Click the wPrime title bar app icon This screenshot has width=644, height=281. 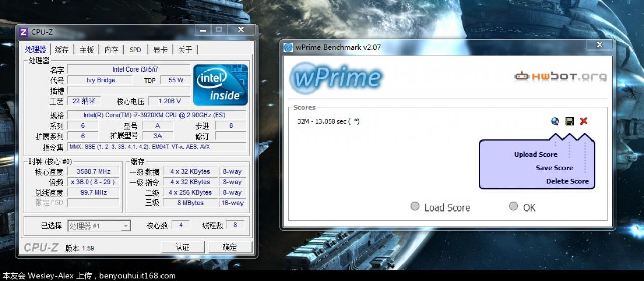(288, 47)
